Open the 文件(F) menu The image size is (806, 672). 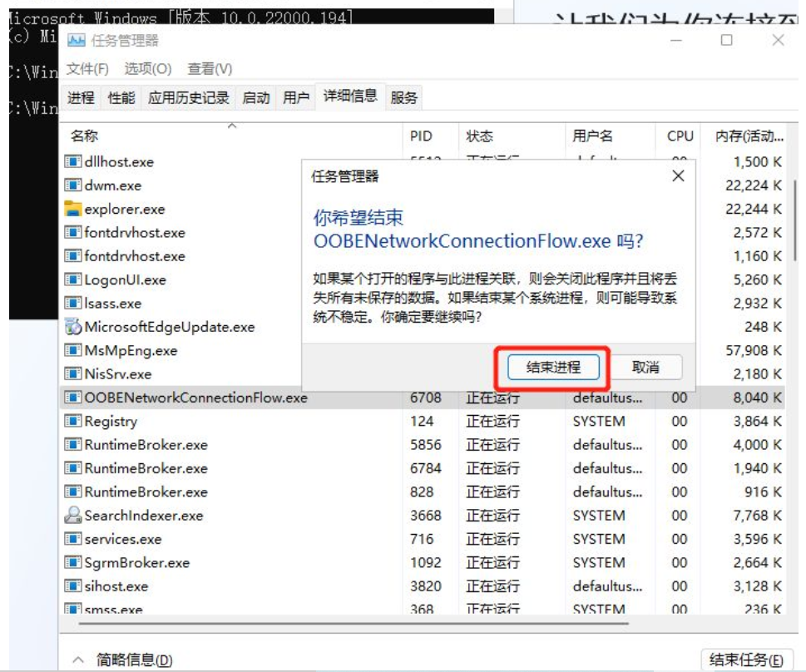point(87,68)
